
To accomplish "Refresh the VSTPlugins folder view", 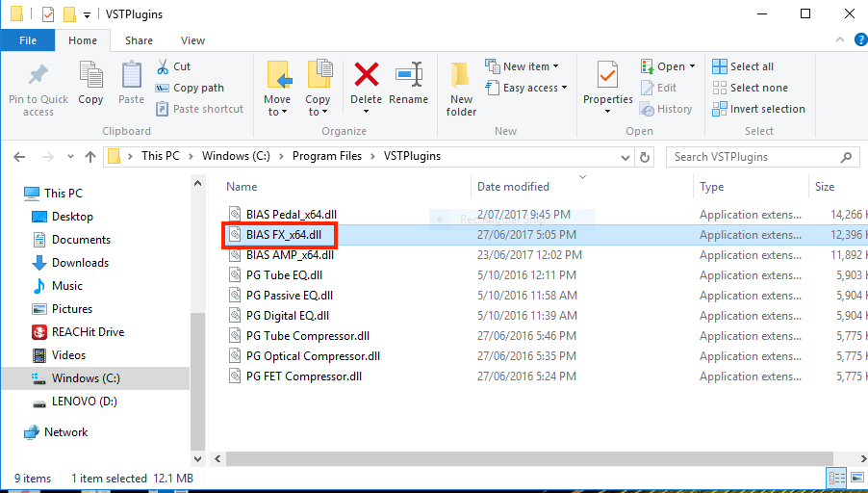I will [645, 157].
